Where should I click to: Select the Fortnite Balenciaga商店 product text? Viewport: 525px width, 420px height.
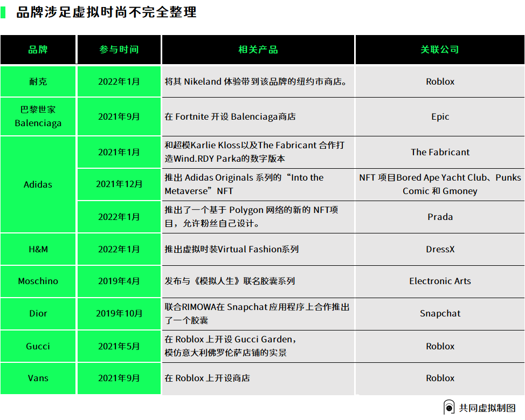pyautogui.click(x=230, y=116)
